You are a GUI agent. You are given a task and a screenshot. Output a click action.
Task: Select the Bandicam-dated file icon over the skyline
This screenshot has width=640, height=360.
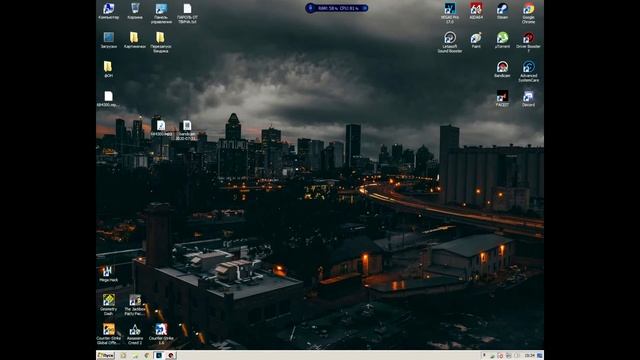(186, 130)
